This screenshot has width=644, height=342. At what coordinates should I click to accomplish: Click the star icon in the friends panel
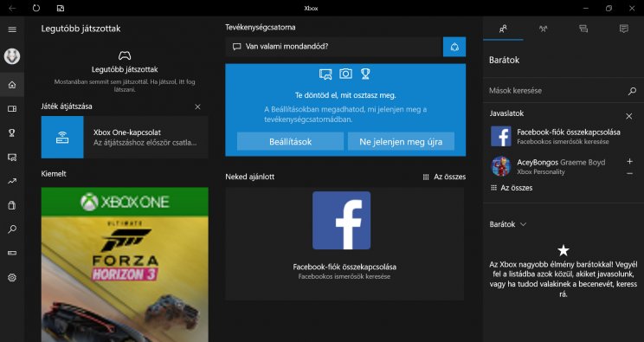(x=563, y=250)
